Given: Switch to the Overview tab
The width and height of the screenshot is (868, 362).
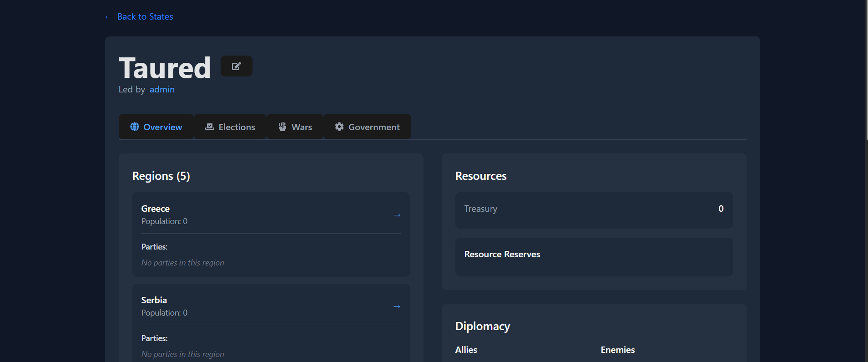Looking at the screenshot, I should point(156,127).
